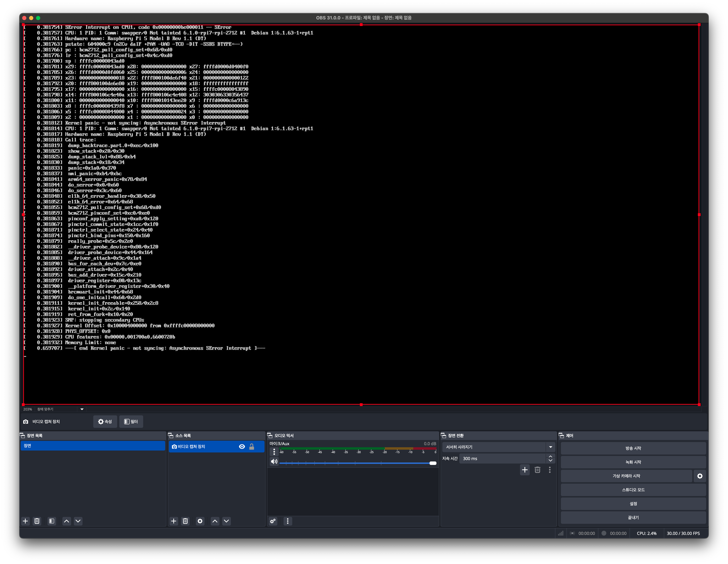Image resolution: width=728 pixels, height=564 pixels.
Task: Remove the scene transition with trash icon
Action: pos(537,470)
